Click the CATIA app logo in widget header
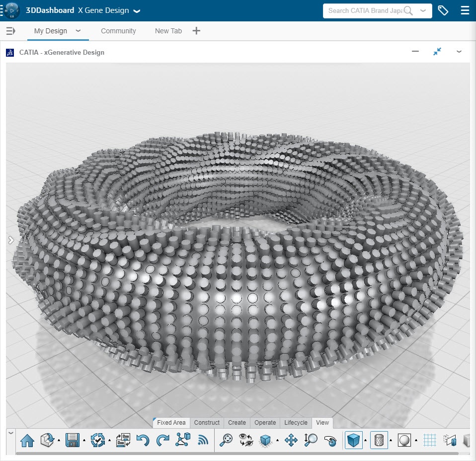Screen dimensions: 476x461 tap(10, 53)
